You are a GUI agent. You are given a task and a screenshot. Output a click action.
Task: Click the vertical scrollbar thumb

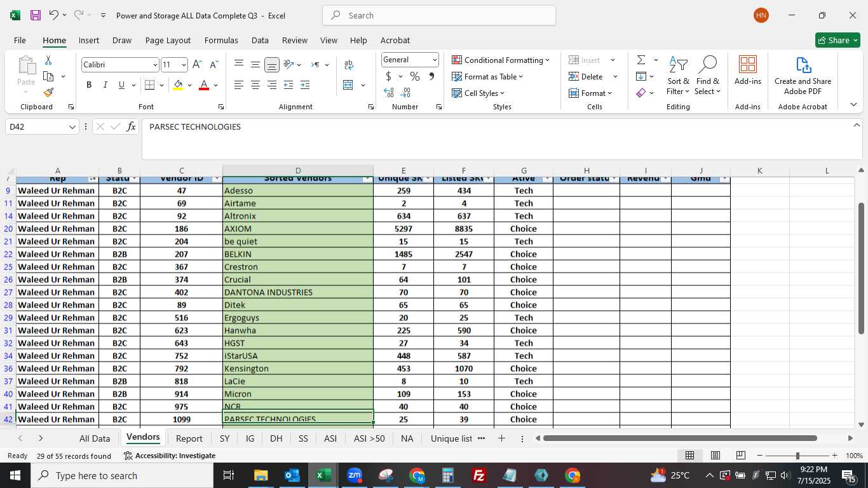pos(861,268)
